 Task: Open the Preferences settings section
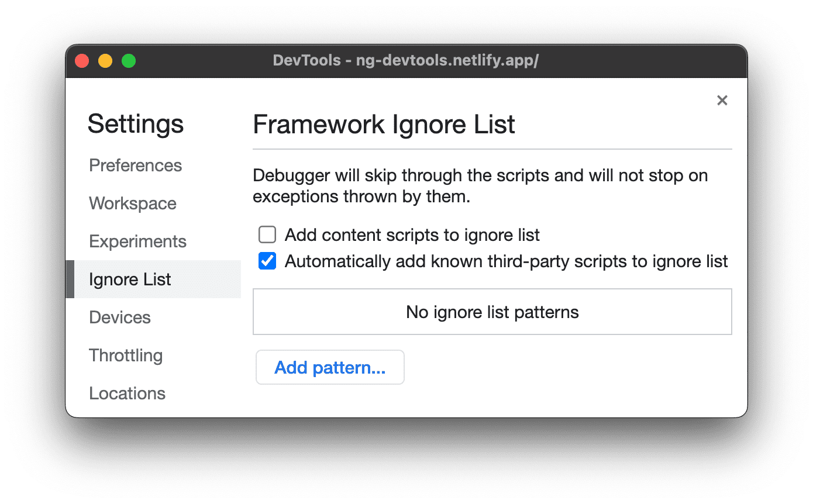pos(135,165)
